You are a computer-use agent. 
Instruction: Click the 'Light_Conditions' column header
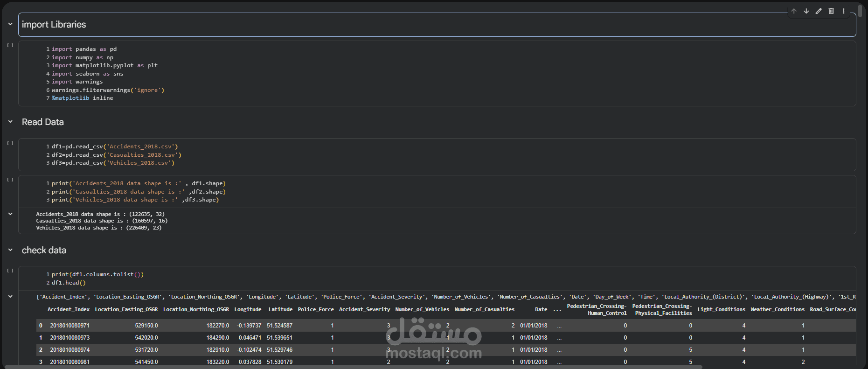(721, 309)
